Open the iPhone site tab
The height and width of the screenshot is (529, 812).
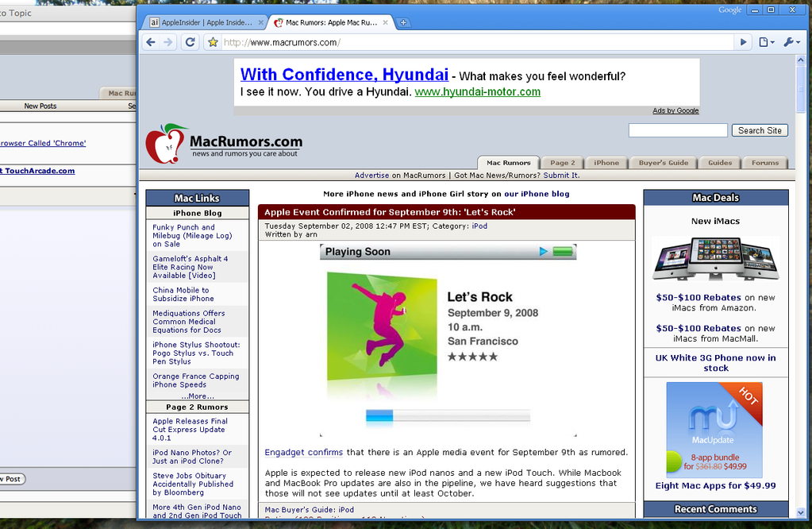point(606,163)
